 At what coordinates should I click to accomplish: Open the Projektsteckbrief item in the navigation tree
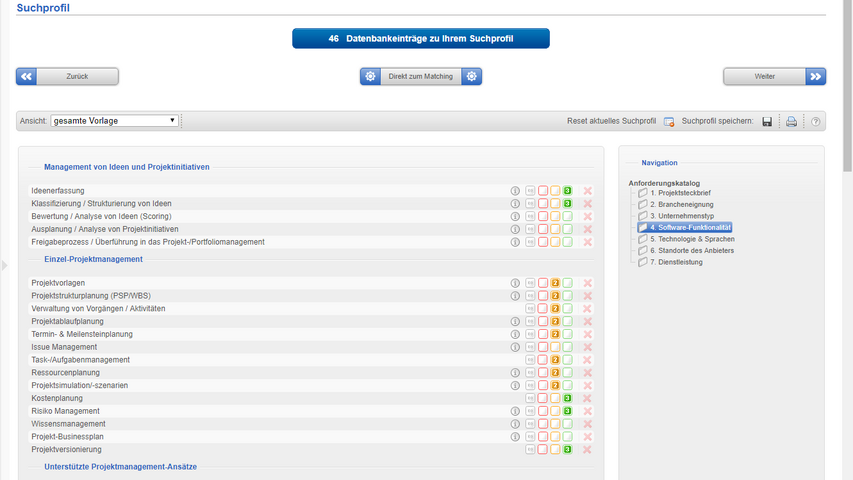coord(680,193)
